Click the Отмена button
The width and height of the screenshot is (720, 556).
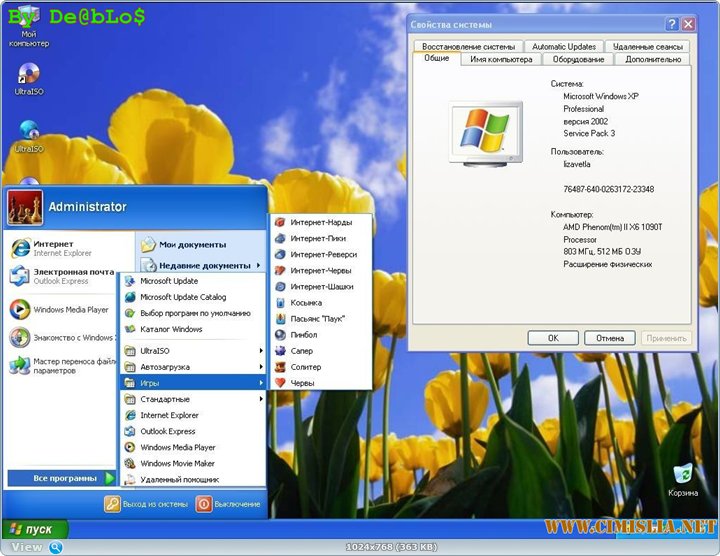tap(609, 338)
